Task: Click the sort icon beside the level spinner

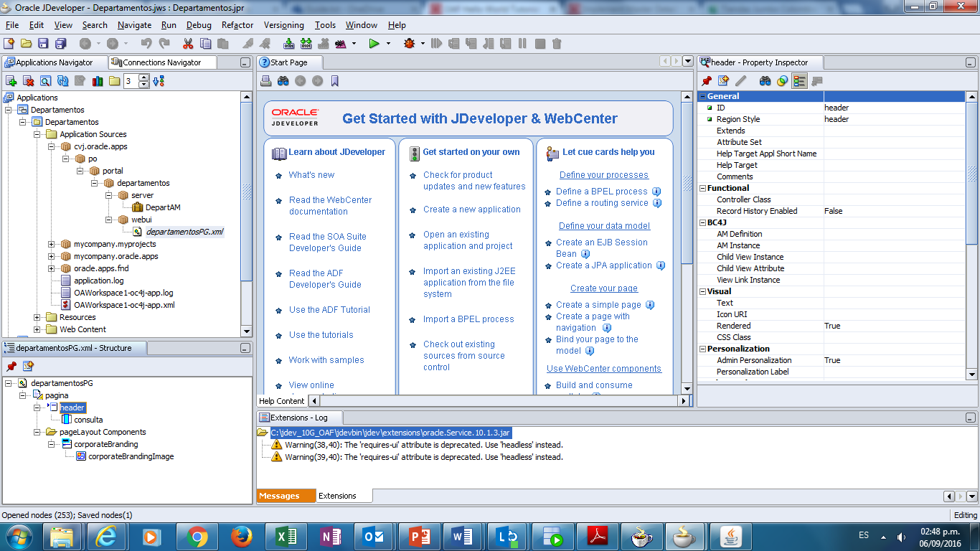Action: (x=159, y=81)
